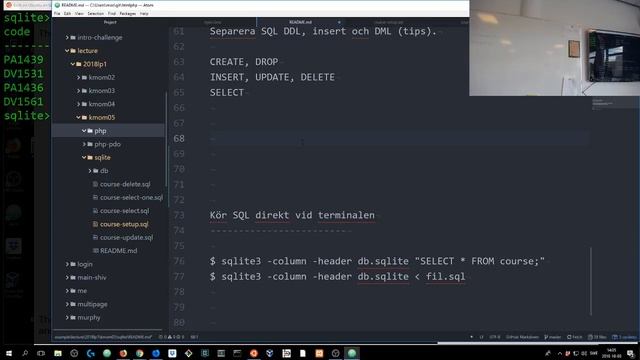Click the webcam video thumbnail
Image resolution: width=640 pixels, height=360 pixels.
point(555,48)
